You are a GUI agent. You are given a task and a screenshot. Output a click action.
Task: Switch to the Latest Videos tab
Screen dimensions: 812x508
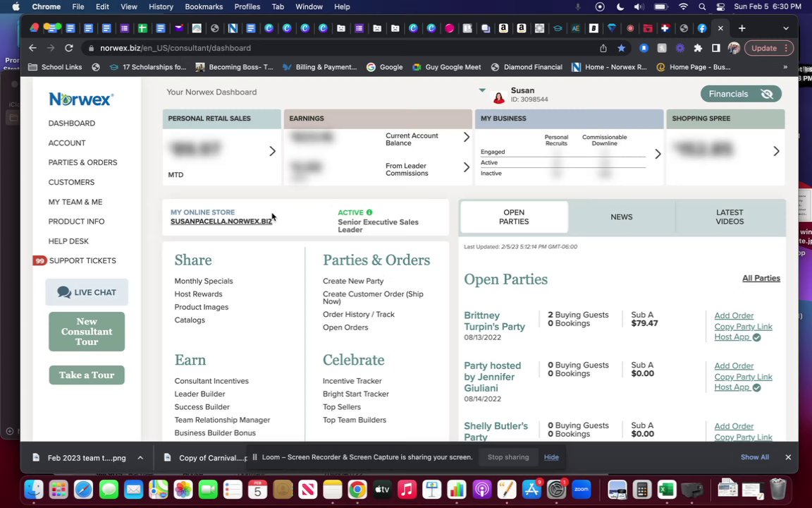(x=730, y=217)
